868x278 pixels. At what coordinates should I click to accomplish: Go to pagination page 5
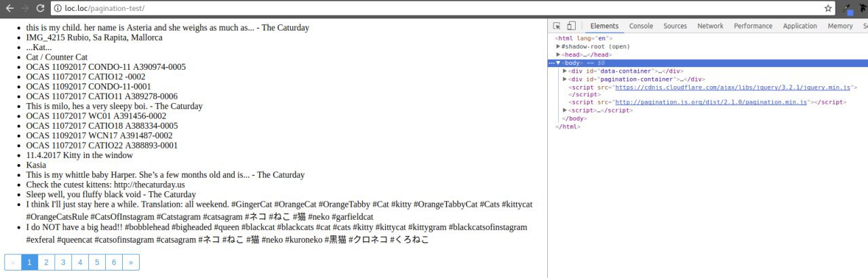click(97, 262)
